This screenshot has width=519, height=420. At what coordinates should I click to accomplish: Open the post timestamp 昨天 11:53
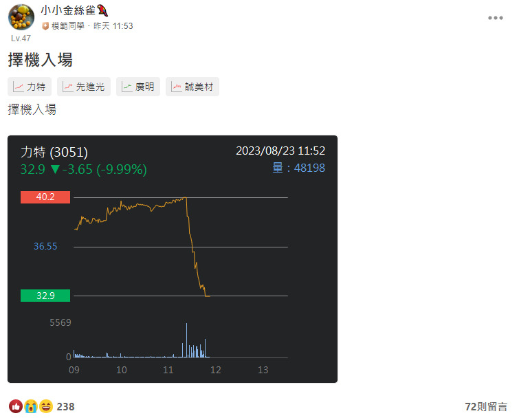[x=113, y=26]
